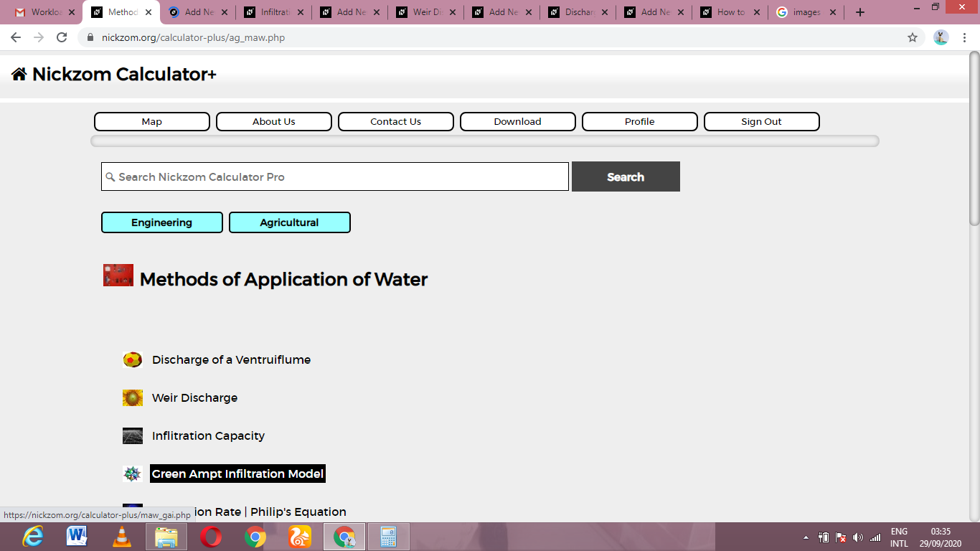The width and height of the screenshot is (980, 551).
Task: Open the Contact Us page
Action: (x=396, y=121)
